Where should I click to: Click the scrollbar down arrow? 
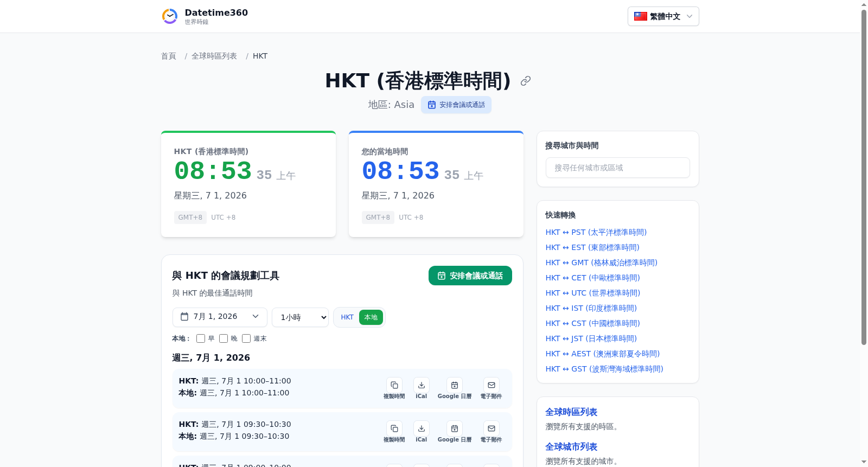pos(864,462)
